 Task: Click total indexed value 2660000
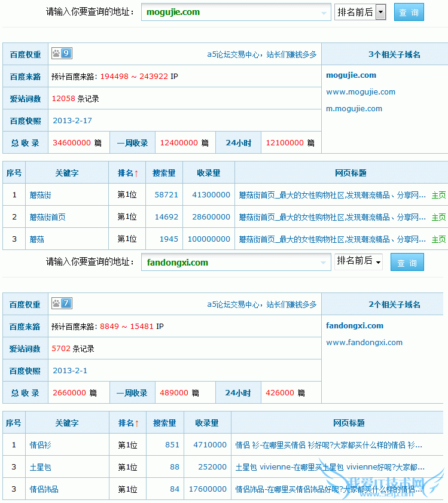coord(69,392)
